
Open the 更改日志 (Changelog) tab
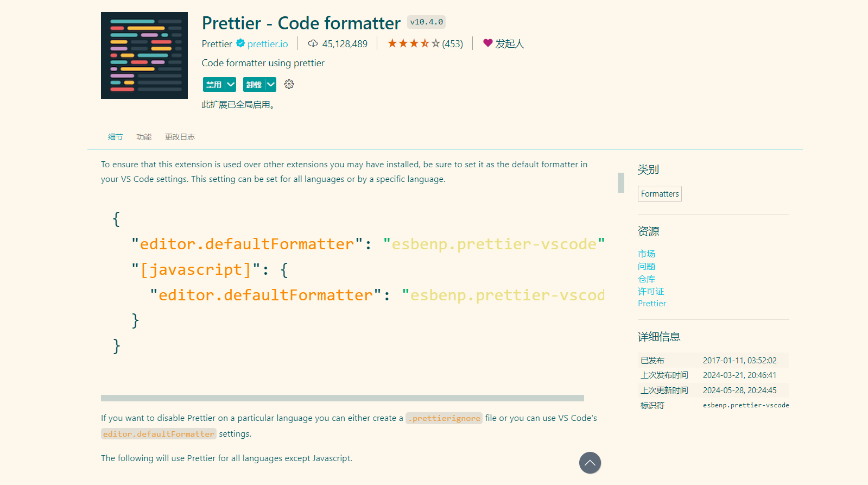[x=180, y=137]
